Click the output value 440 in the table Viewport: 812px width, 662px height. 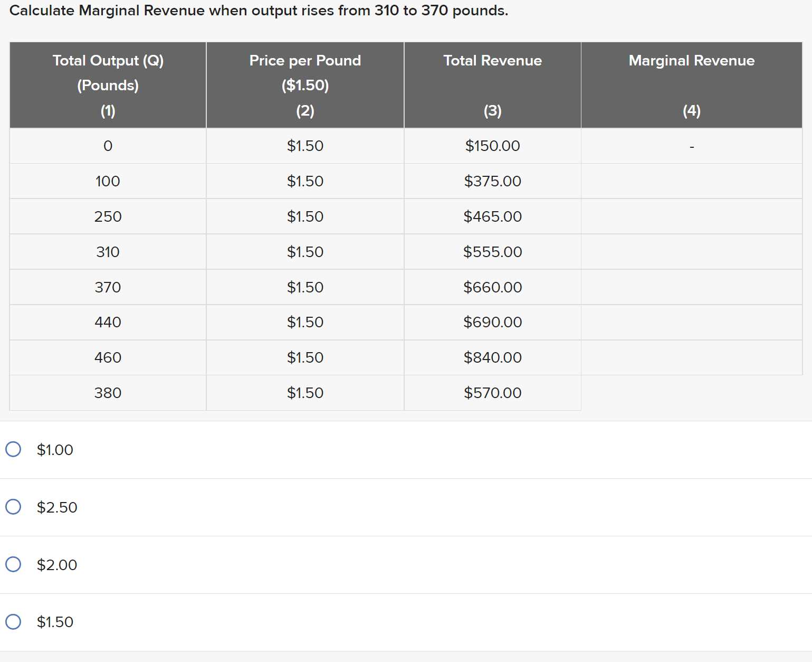click(108, 322)
